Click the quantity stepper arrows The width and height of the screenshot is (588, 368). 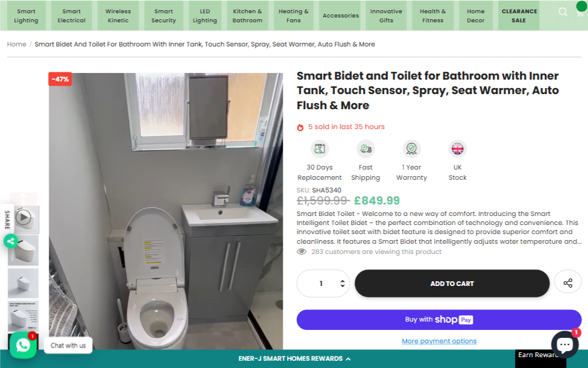343,284
